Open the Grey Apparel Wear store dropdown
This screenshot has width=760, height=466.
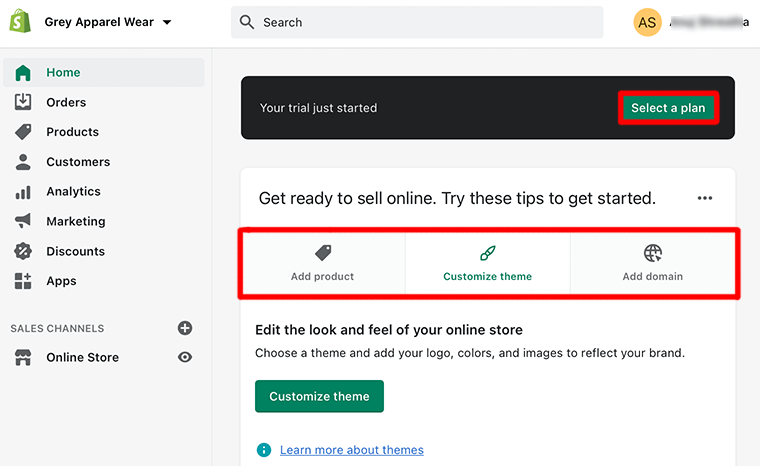[x=108, y=22]
